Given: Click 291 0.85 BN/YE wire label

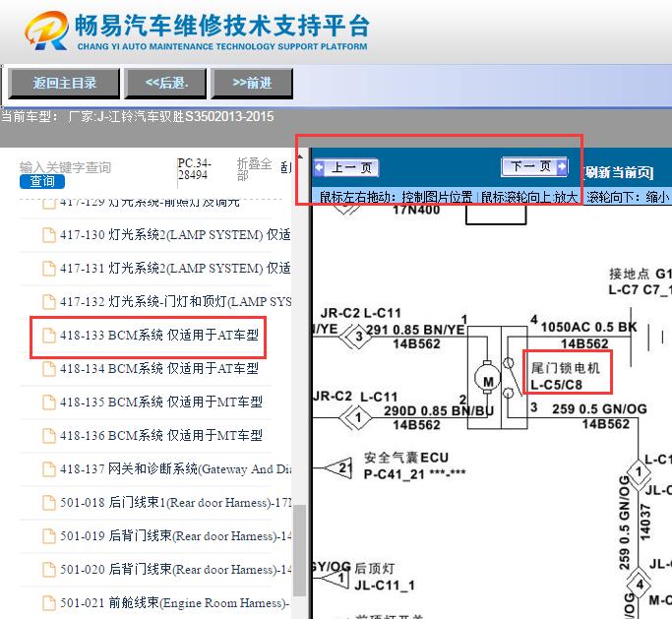Looking at the screenshot, I should click(415, 330).
